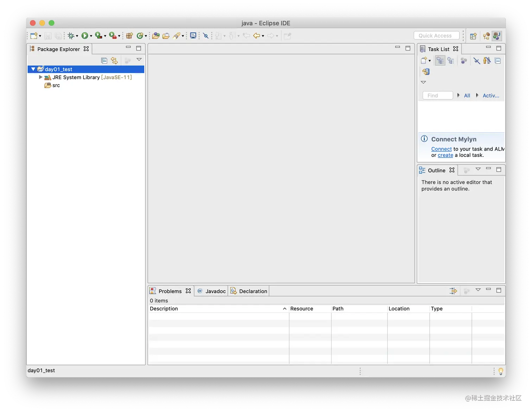Click Next Annotation arrow icon
532x412 pixels.
tap(218, 36)
